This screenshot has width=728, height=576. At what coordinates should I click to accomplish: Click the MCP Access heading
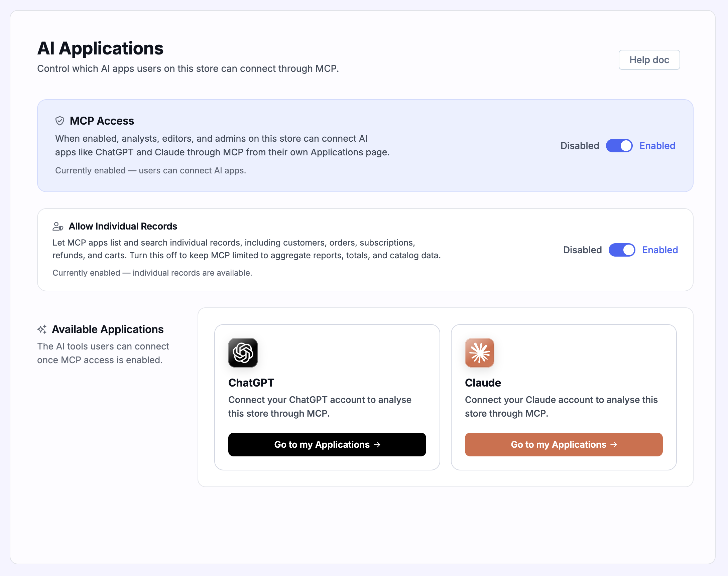point(102,121)
